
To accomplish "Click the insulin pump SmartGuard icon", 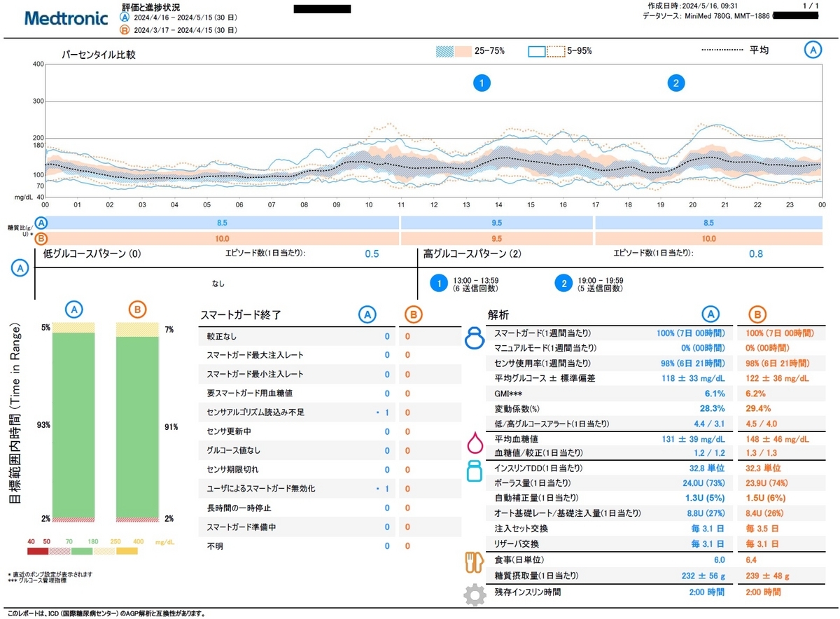I will click(x=475, y=340).
